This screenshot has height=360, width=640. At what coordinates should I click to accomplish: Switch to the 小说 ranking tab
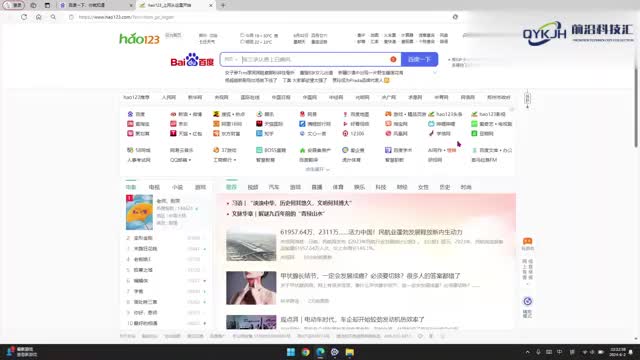(177, 187)
